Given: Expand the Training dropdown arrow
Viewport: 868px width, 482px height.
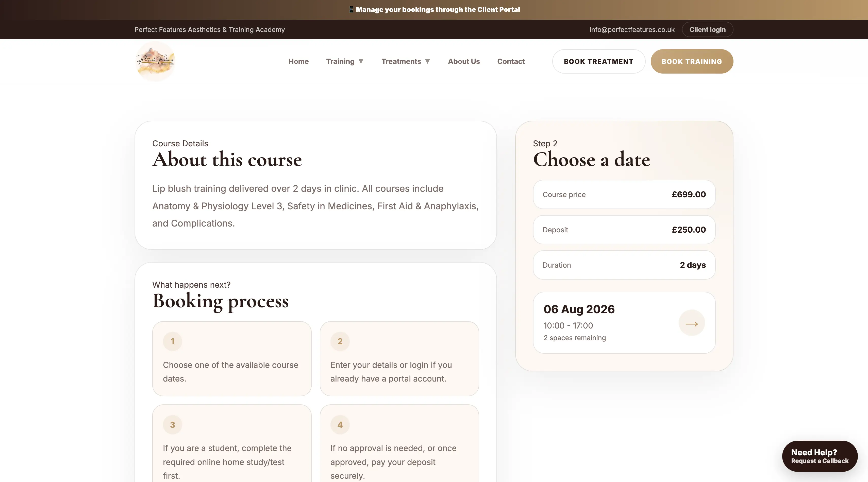Looking at the screenshot, I should (x=361, y=61).
